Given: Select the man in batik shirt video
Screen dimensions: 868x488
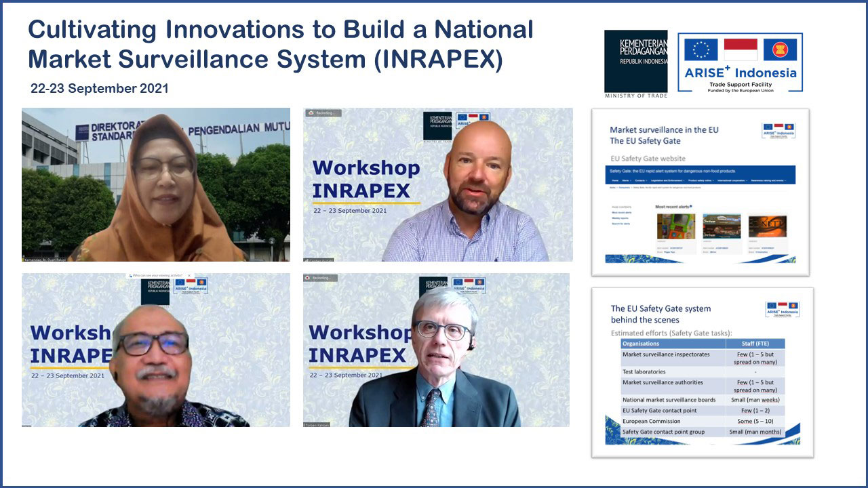Looking at the screenshot, I should 155,350.
